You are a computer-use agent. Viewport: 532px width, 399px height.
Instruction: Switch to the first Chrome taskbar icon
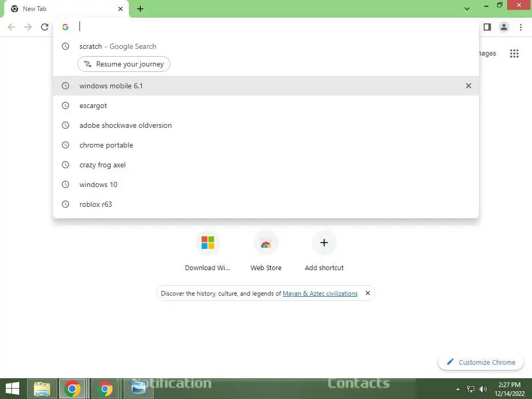click(x=72, y=389)
